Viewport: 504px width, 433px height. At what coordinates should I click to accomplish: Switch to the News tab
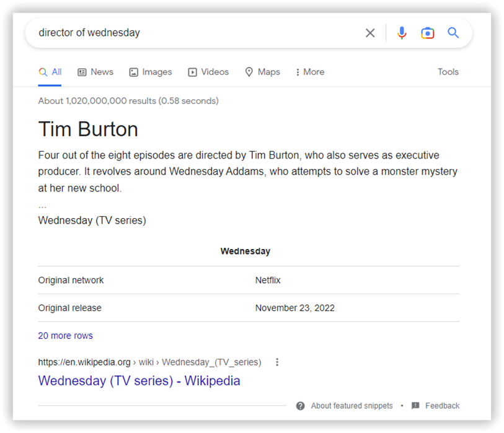[x=95, y=72]
